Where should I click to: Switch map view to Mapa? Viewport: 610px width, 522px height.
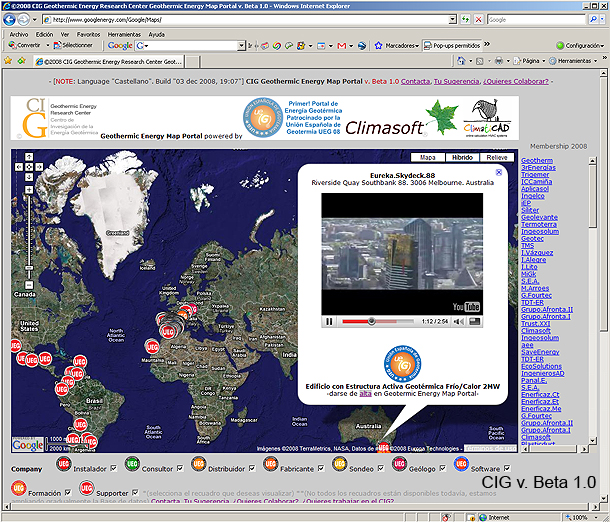pyautogui.click(x=428, y=157)
